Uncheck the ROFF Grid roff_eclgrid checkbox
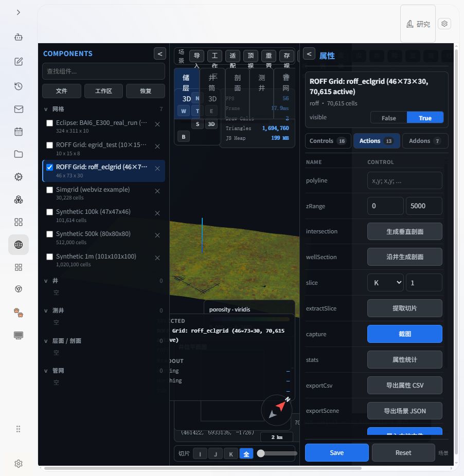Viewport: 464px width, 476px height. tap(49, 167)
